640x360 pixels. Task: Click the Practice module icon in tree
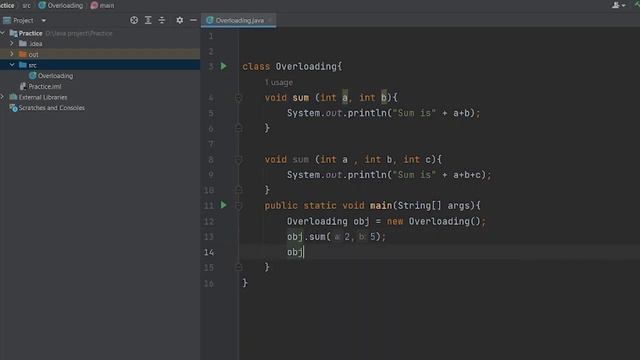pyautogui.click(x=13, y=33)
